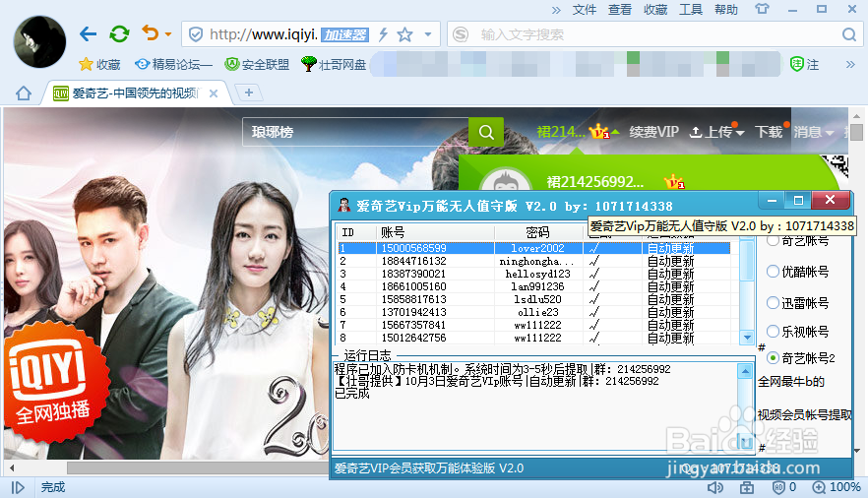Select account row 18844716132

pos(534,261)
